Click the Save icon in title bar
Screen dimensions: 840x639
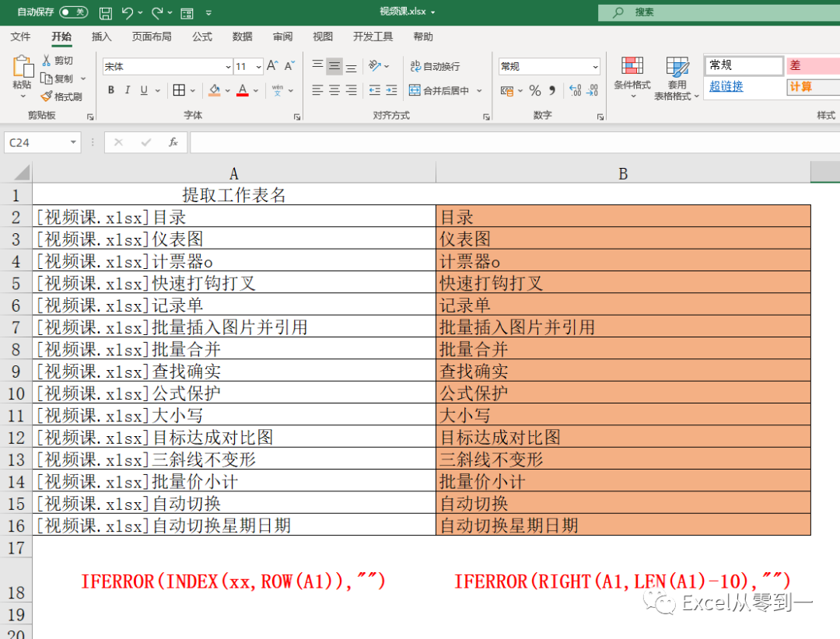(106, 13)
